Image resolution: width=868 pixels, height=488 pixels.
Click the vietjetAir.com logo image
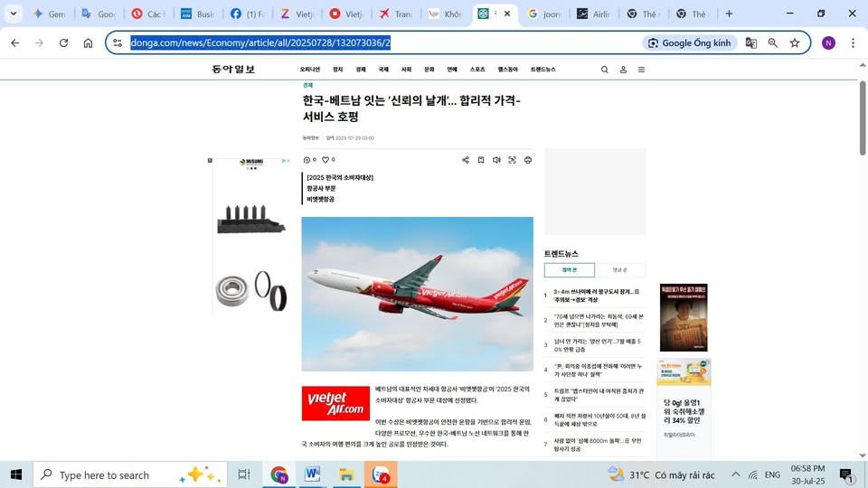click(x=335, y=403)
